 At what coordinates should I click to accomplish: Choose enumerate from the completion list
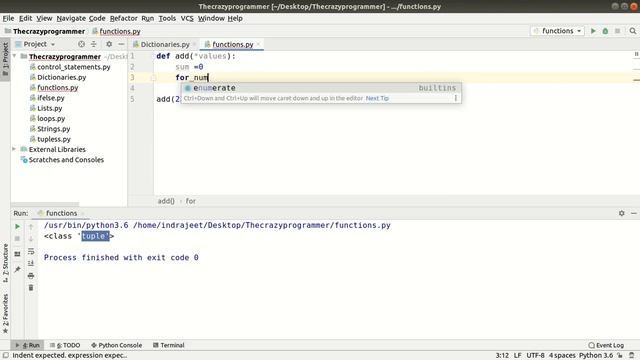(x=321, y=88)
